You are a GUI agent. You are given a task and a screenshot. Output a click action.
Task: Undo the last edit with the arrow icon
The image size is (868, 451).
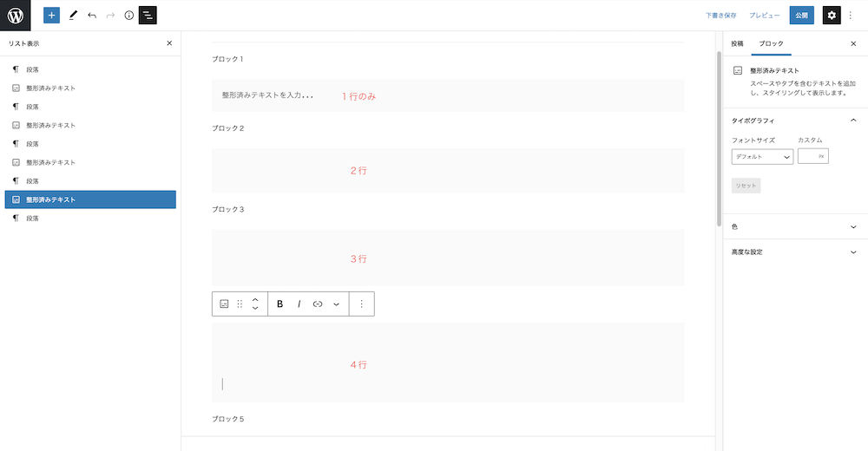coord(92,16)
